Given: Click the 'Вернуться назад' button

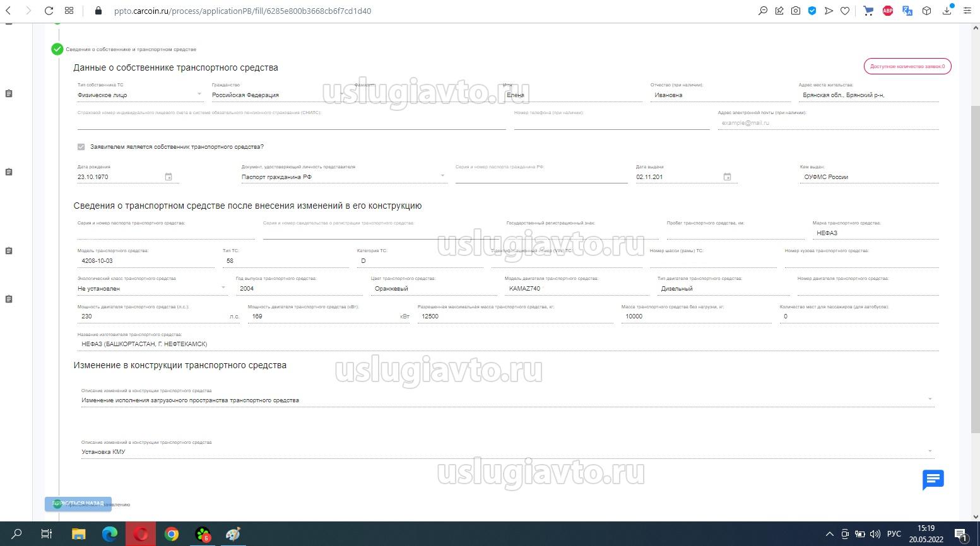Looking at the screenshot, I should coord(78,504).
